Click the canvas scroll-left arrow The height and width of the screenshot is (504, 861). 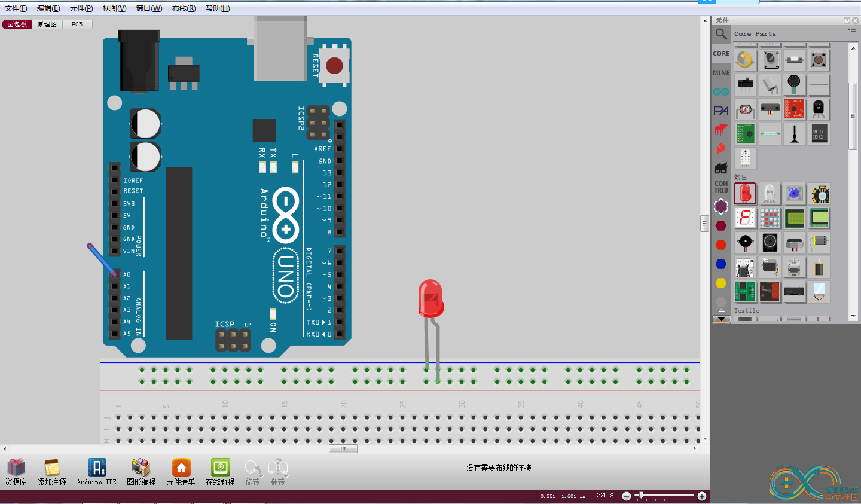tap(5, 448)
